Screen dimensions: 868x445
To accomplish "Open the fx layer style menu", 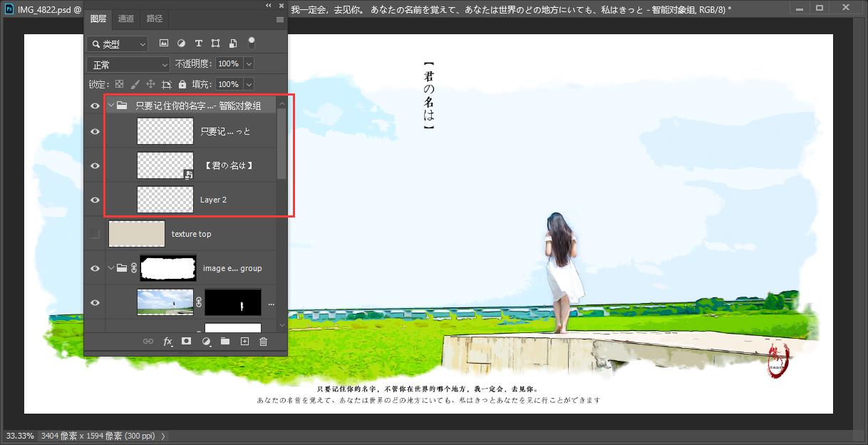I will [167, 342].
